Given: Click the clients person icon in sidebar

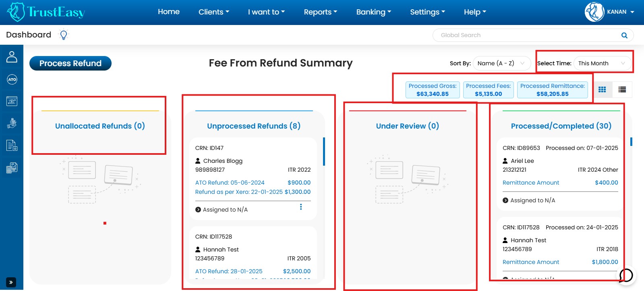Looking at the screenshot, I should (12, 57).
